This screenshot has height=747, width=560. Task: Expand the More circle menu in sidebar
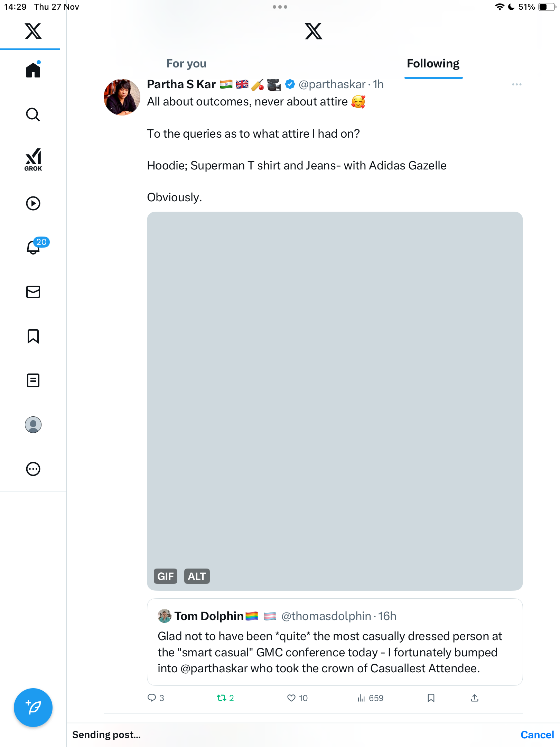point(33,469)
